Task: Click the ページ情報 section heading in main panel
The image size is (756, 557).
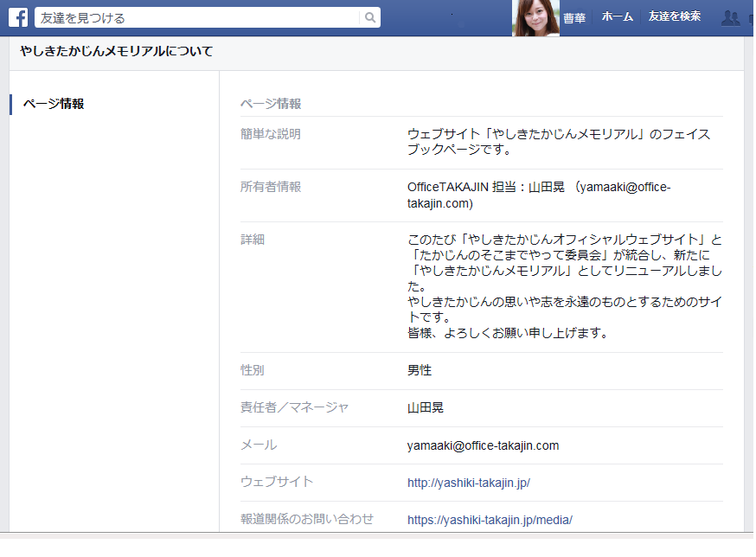Action: click(x=271, y=104)
